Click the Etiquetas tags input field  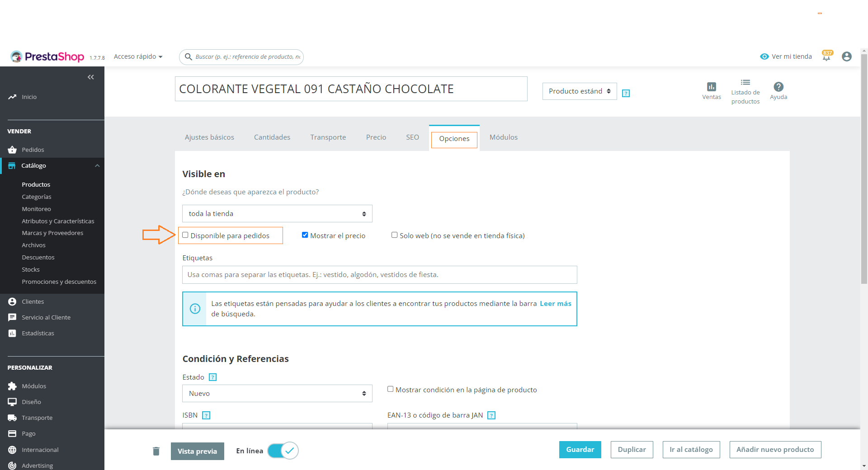380,275
